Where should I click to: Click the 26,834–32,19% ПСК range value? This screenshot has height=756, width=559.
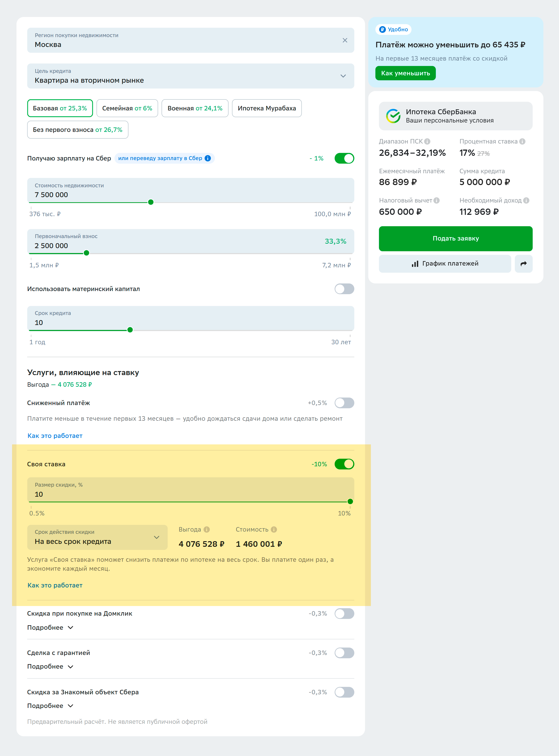tap(412, 153)
